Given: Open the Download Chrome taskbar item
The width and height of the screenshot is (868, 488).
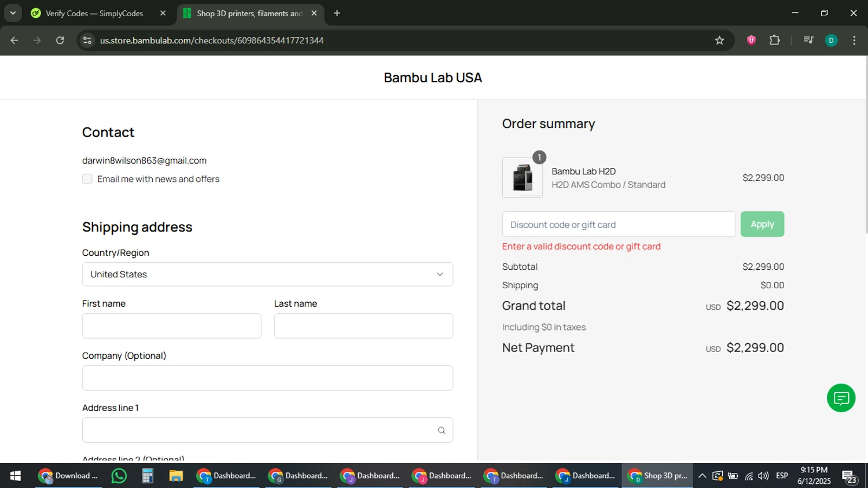Looking at the screenshot, I should point(68,476).
